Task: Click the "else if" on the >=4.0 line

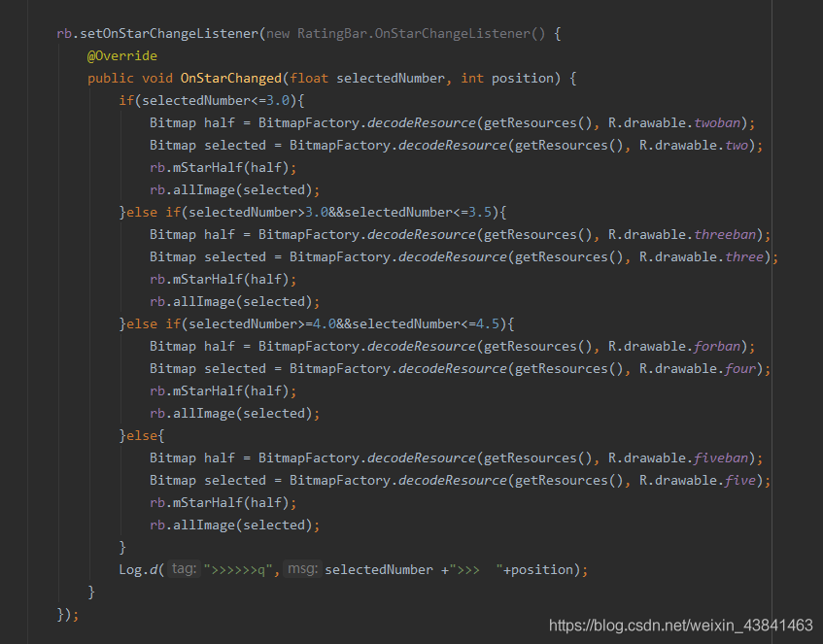Action: point(154,323)
